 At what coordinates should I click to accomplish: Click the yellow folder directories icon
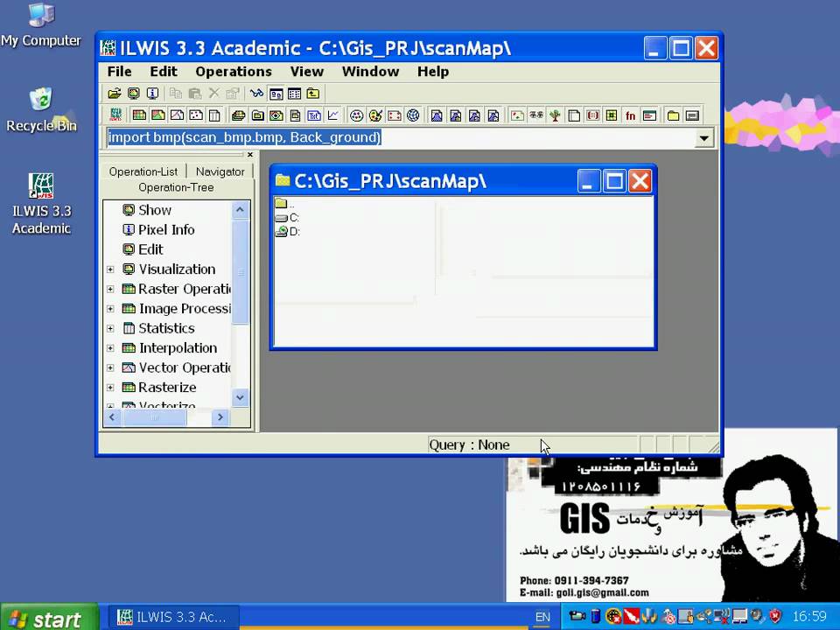(674, 115)
